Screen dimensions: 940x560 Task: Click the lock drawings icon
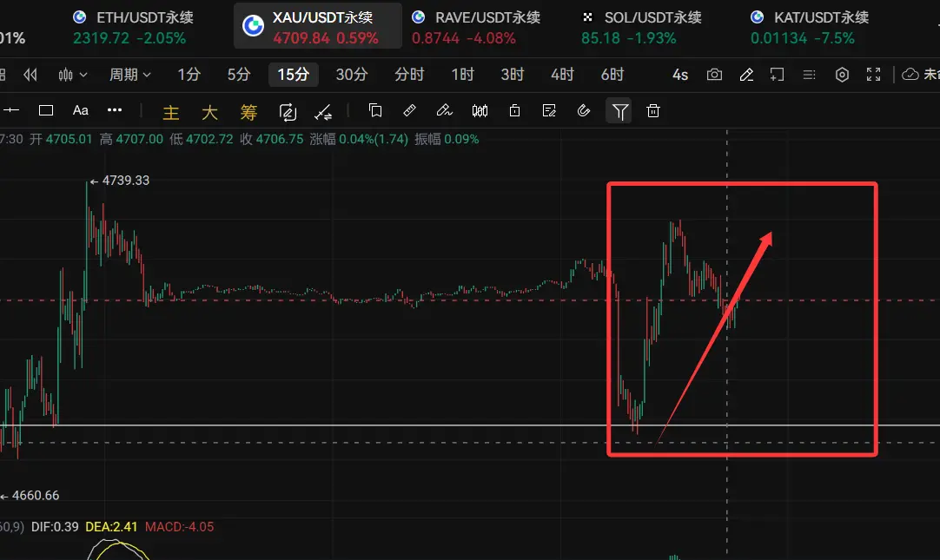[x=514, y=110]
